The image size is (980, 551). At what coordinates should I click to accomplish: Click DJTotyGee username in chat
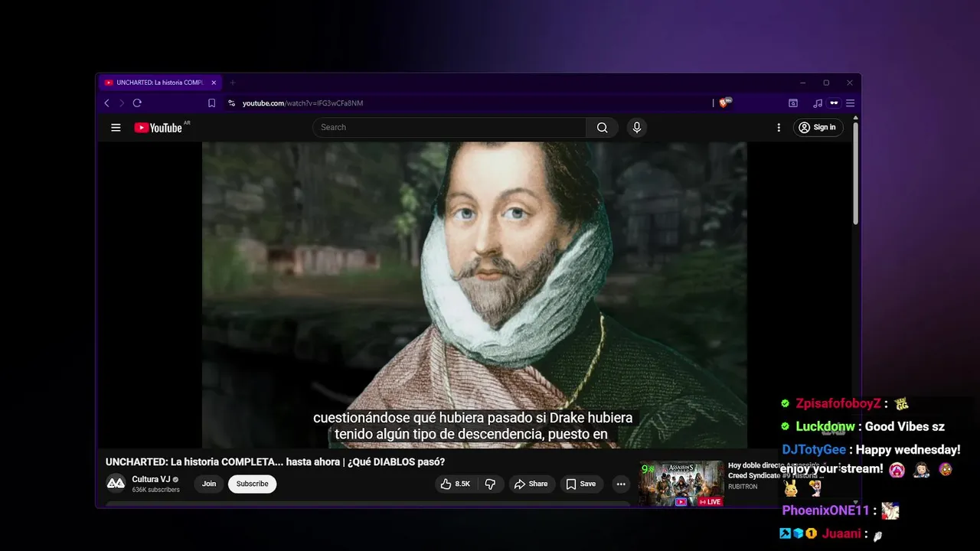(814, 449)
